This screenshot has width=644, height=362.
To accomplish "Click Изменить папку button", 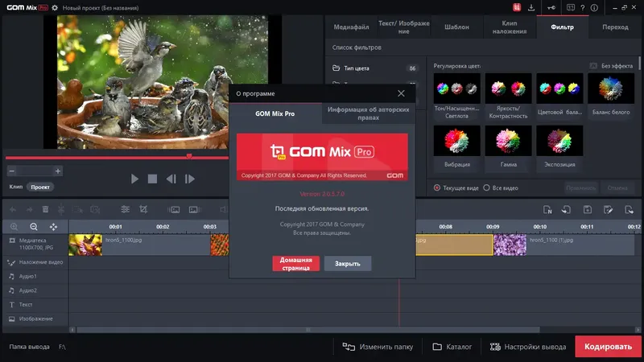I will (x=378, y=347).
